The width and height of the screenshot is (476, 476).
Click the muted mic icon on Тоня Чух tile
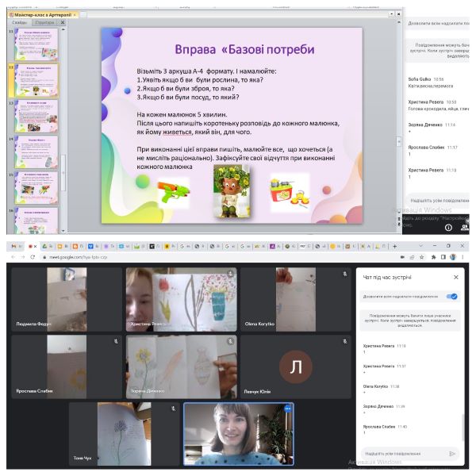[173, 409]
